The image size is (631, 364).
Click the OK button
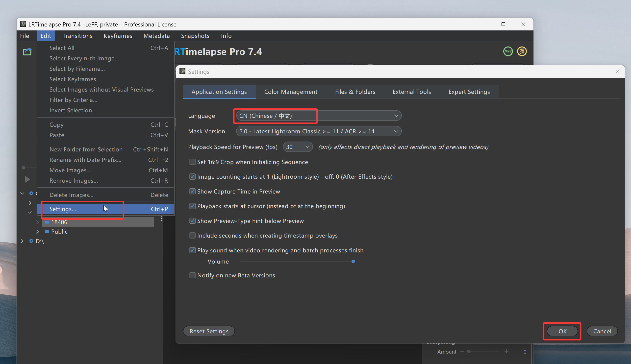(562, 331)
